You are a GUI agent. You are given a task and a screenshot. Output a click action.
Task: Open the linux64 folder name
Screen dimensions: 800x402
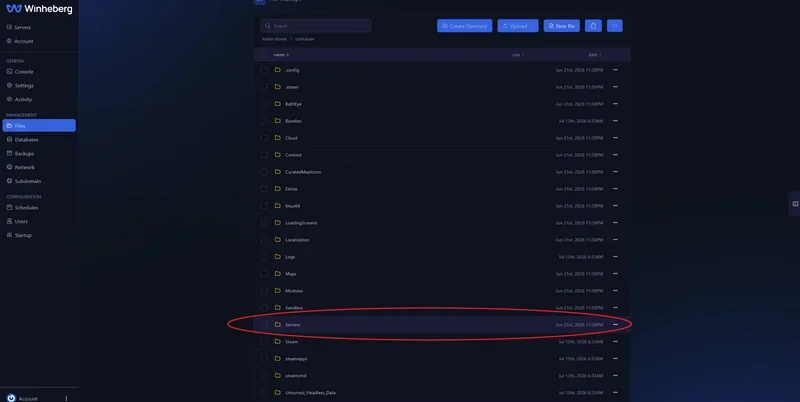coord(292,206)
